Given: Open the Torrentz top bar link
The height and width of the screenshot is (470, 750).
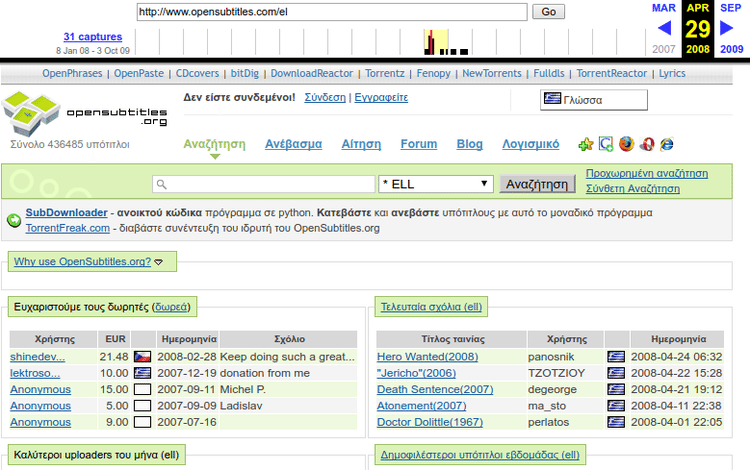Looking at the screenshot, I should pos(385,73).
